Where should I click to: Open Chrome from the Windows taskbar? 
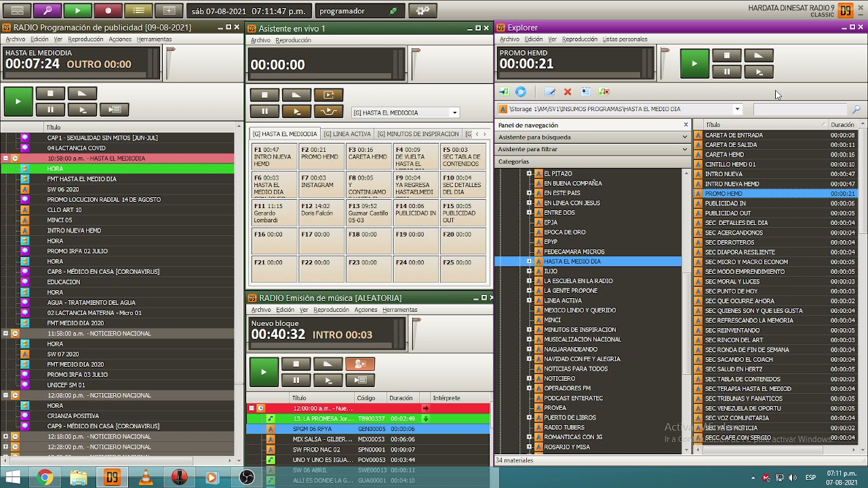pos(45,478)
